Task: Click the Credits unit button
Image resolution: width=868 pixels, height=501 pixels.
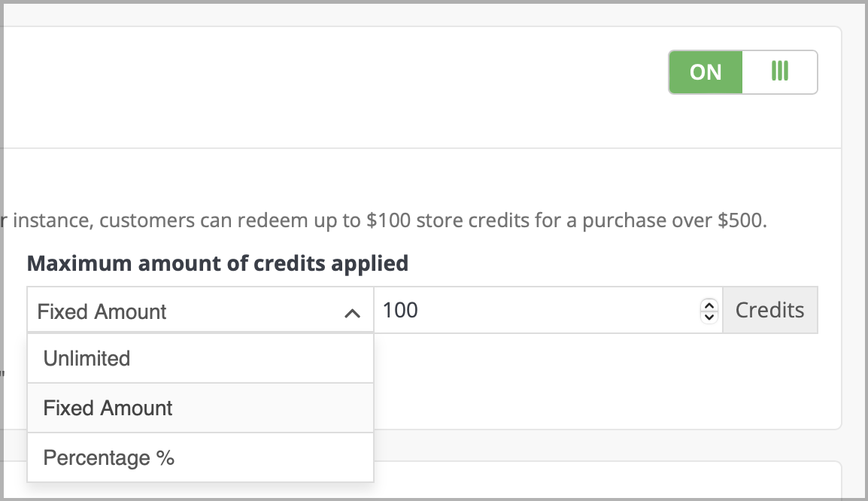Action: [770, 310]
